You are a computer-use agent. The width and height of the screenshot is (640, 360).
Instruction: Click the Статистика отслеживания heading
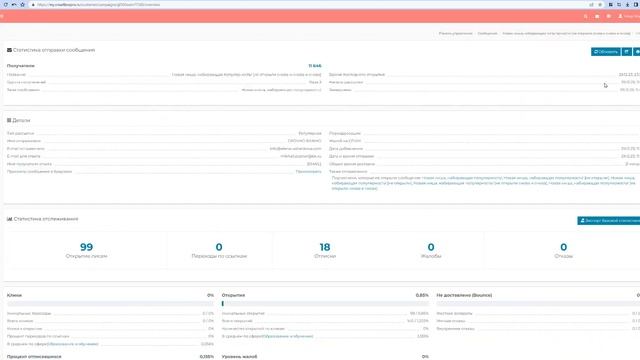tap(42, 219)
